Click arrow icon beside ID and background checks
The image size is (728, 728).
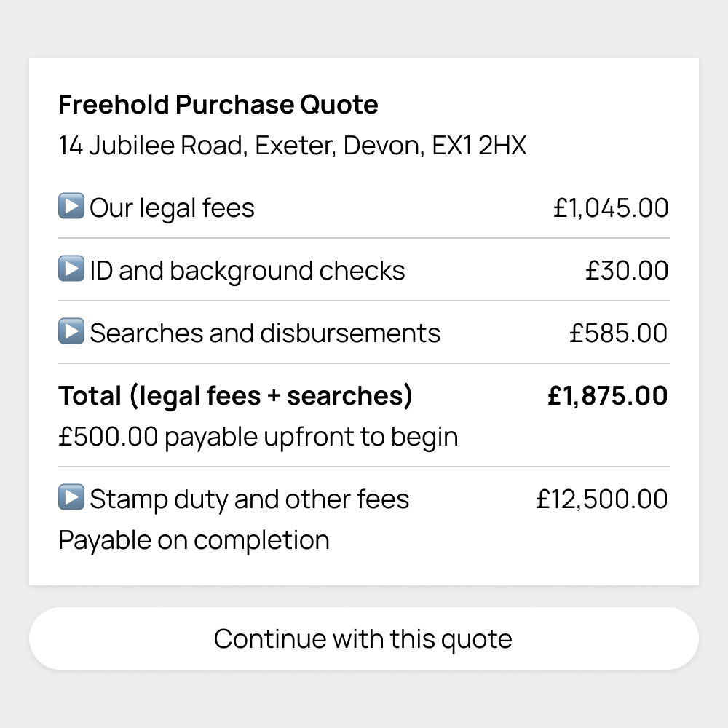[71, 269]
